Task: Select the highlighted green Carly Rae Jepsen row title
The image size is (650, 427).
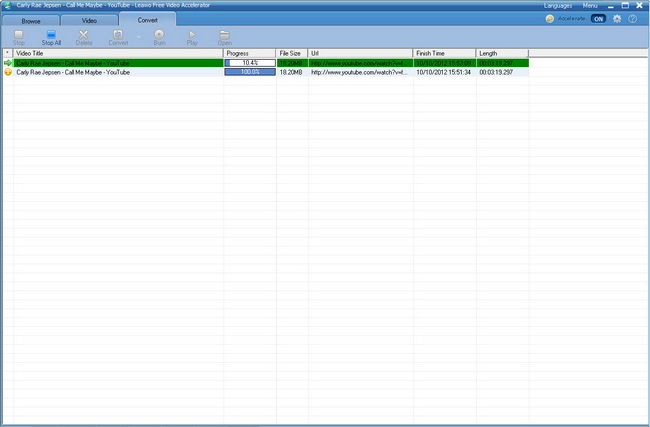Action: 73,63
